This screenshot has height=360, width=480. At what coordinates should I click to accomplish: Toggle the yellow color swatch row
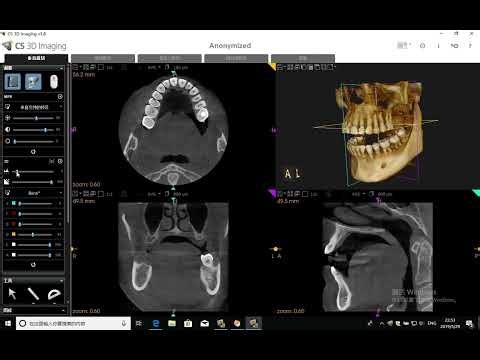tap(14, 234)
